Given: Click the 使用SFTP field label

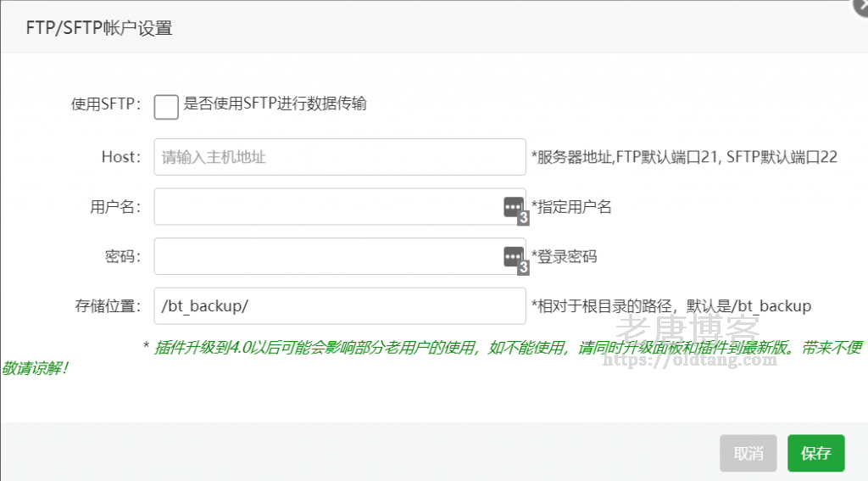Looking at the screenshot, I should pyautogui.click(x=105, y=105).
